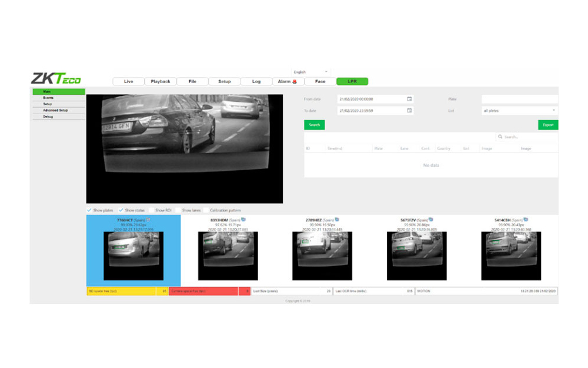588x368 pixels.
Task: Click the ZKTeco logo
Action: (56, 79)
